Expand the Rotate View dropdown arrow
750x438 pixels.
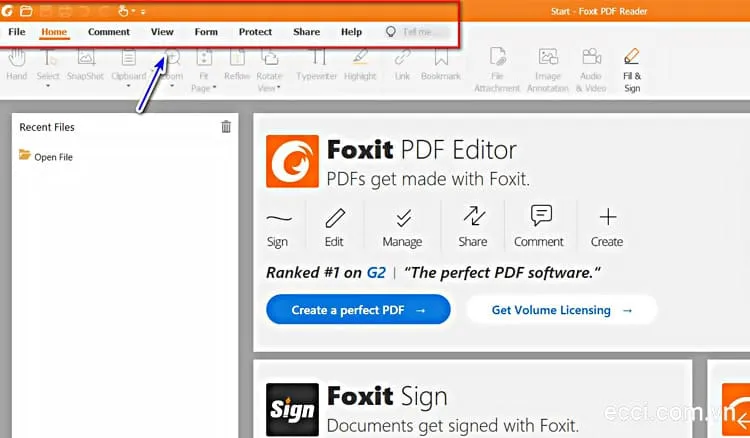pos(278,88)
